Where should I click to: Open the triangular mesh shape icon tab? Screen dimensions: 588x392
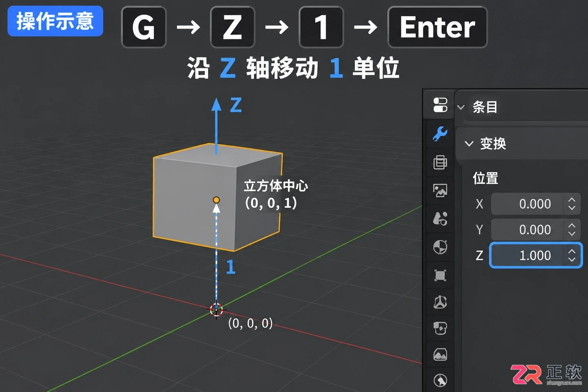[x=440, y=302]
